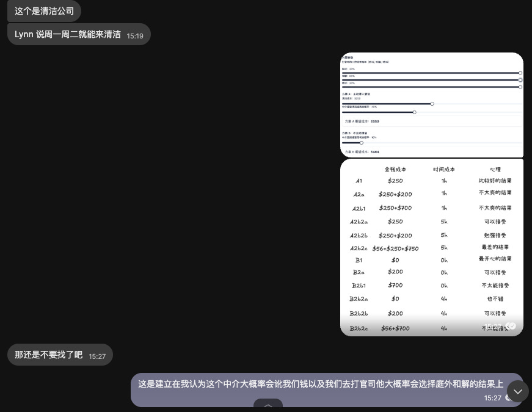Click row label 'B2b2a' in the table
This screenshot has width=532, height=412.
[359, 298]
